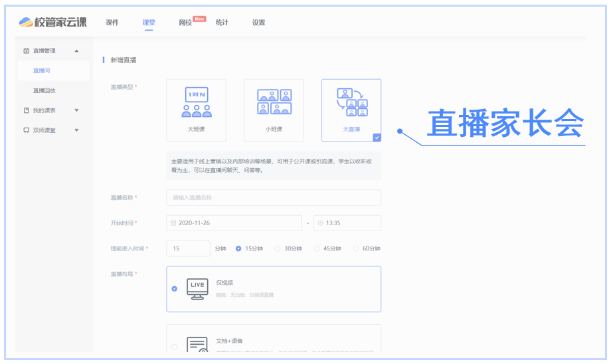
Task: Click the 直播名称 input field
Action: (x=274, y=198)
